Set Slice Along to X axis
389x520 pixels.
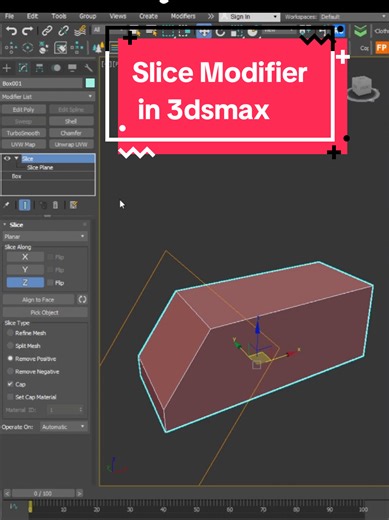[x=25, y=257]
